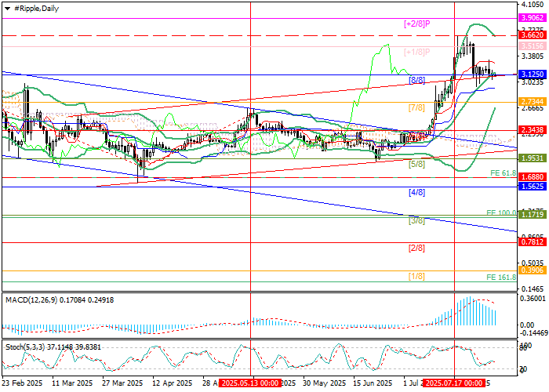Click the 3.6620 red price tag
This screenshot has height=392, width=549.
(533, 35)
